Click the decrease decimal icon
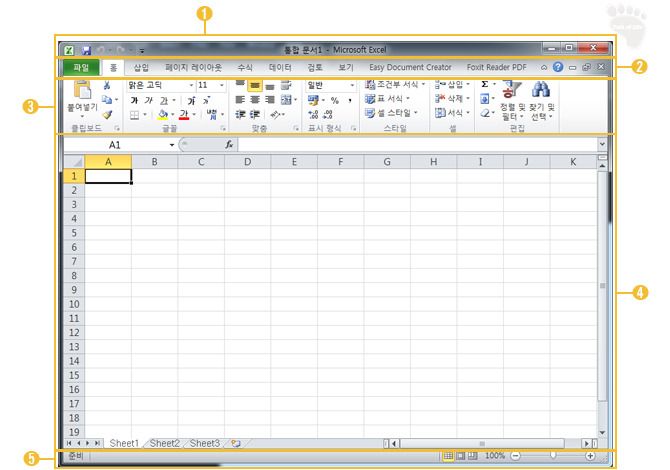The image size is (670, 470). tap(328, 114)
